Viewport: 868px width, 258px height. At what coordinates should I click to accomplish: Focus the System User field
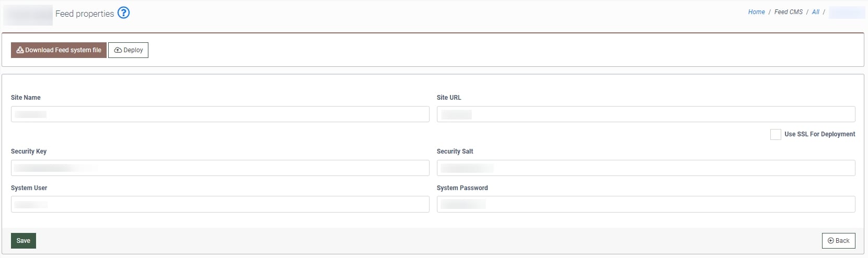tap(220, 204)
